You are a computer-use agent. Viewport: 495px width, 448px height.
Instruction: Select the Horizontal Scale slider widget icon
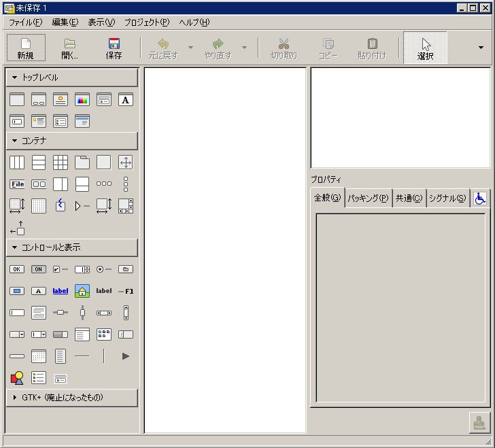(61, 313)
